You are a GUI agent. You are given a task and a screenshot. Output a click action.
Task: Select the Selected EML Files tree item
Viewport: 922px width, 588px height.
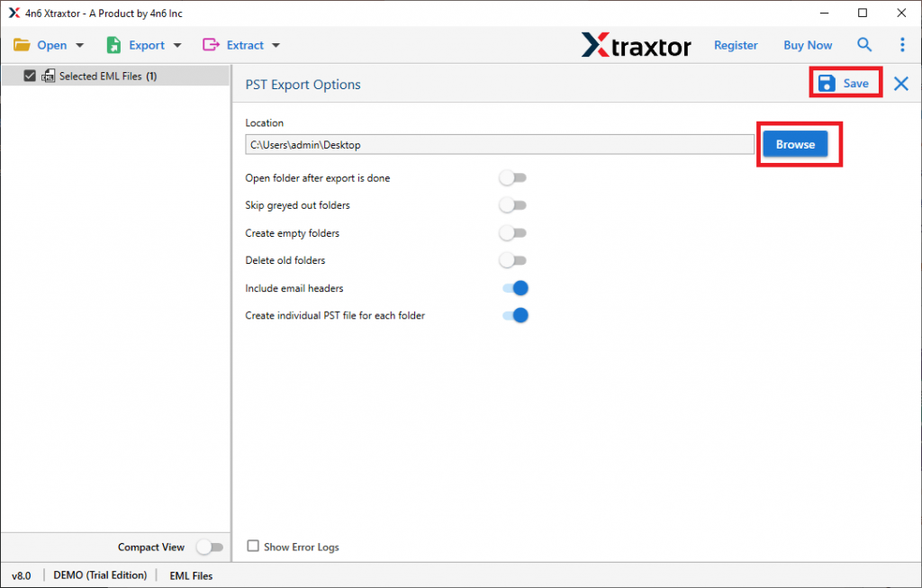click(x=115, y=76)
